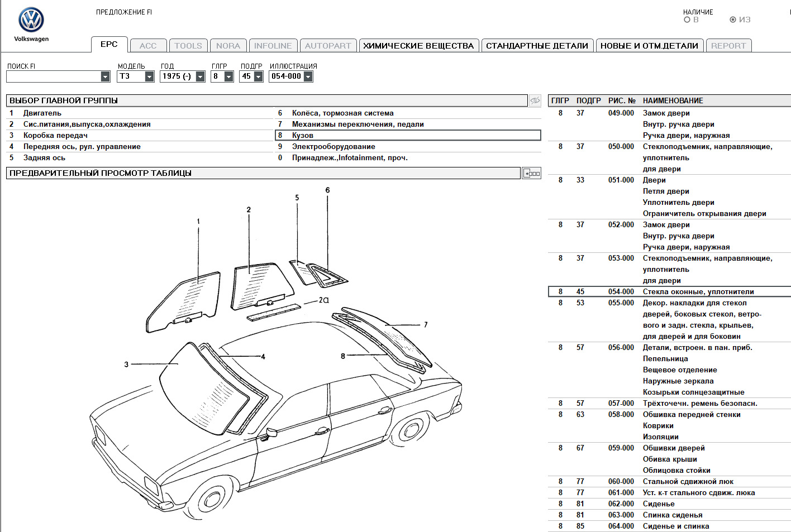This screenshot has height=532, width=791.
Task: Go to the НОВЫЕ И ОТМ.ДЕТАЛИ tab
Action: (x=649, y=46)
